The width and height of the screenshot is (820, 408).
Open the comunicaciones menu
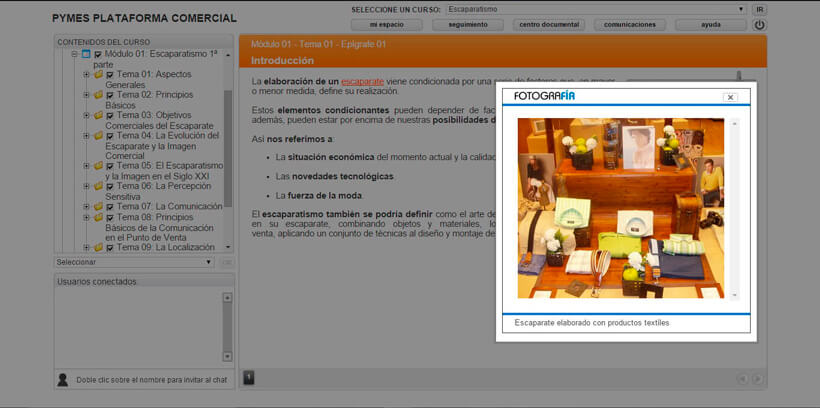click(x=630, y=25)
